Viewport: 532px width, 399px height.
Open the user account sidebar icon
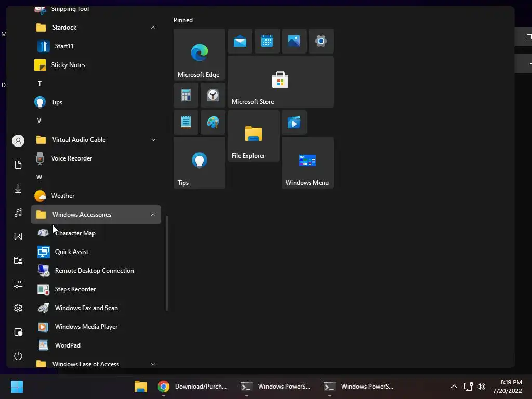click(x=18, y=141)
